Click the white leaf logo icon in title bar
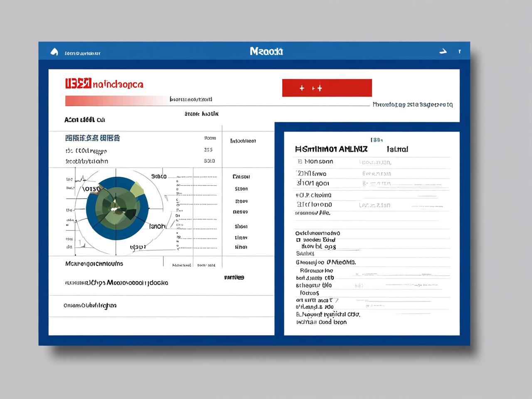 (54, 52)
